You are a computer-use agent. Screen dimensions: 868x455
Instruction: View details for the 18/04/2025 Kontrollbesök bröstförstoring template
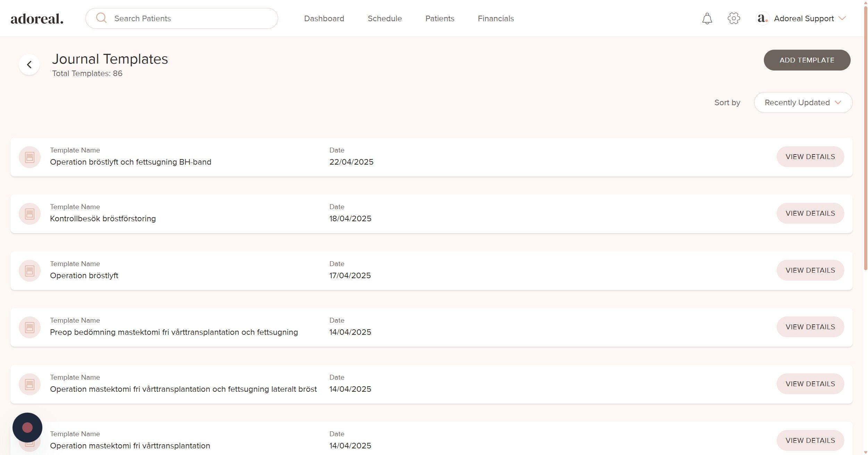click(810, 213)
